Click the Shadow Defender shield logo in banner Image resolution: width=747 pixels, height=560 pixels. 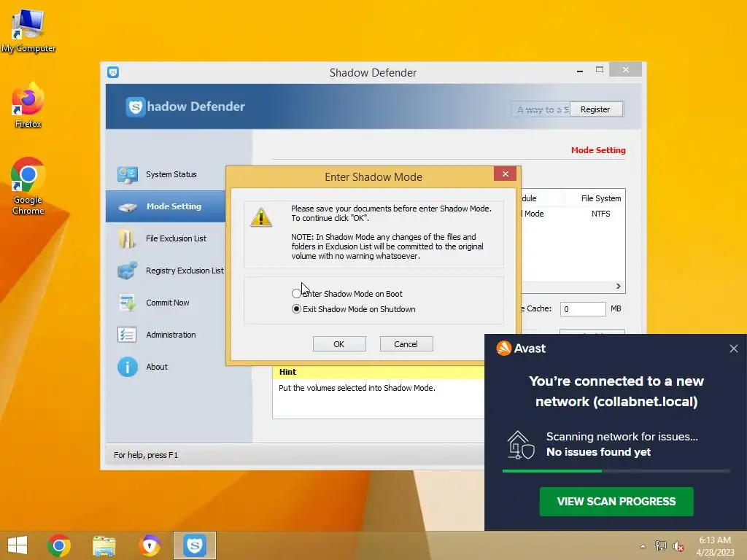point(135,106)
